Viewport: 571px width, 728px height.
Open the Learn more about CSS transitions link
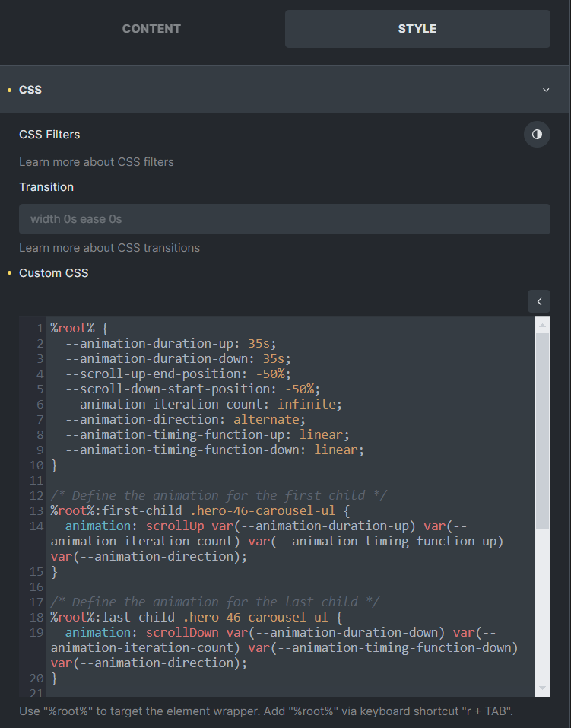pos(109,247)
